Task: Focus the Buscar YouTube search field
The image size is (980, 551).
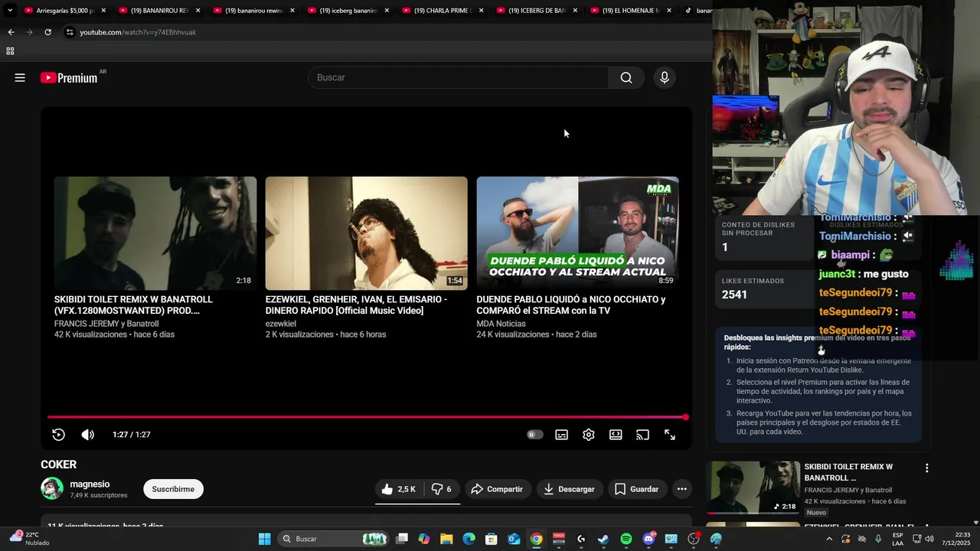Action: [x=458, y=77]
